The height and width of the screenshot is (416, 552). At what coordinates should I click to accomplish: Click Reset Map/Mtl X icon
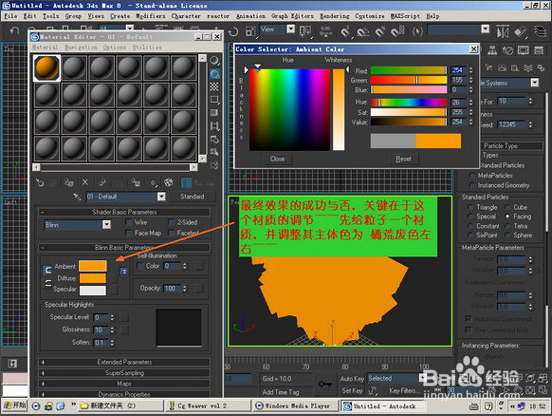pyautogui.click(x=85, y=182)
